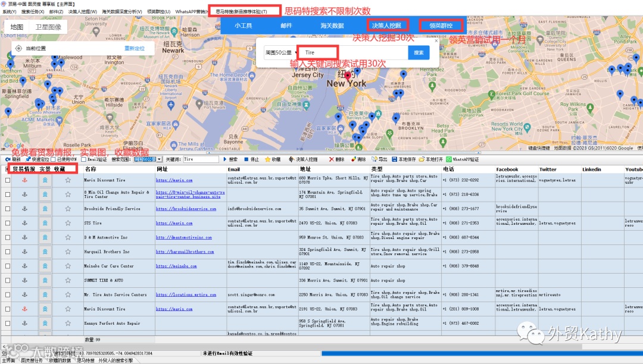Click the 本地打开 open-folder icon
Screen dimensions: 643x364
pos(421,159)
